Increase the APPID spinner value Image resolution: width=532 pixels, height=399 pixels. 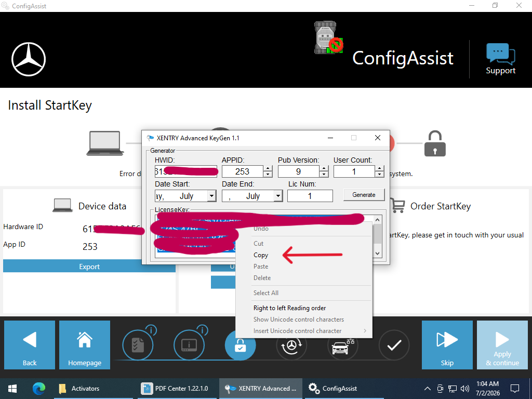click(268, 168)
